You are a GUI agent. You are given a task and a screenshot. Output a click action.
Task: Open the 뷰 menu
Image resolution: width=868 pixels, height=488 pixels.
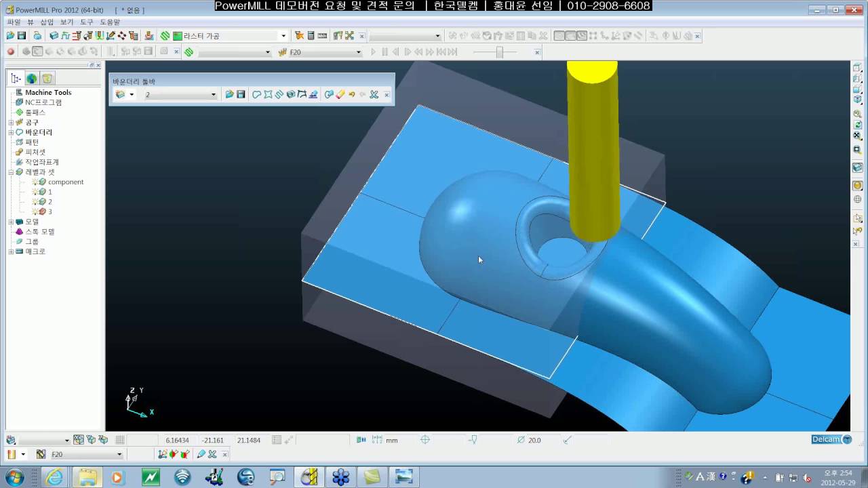[30, 22]
